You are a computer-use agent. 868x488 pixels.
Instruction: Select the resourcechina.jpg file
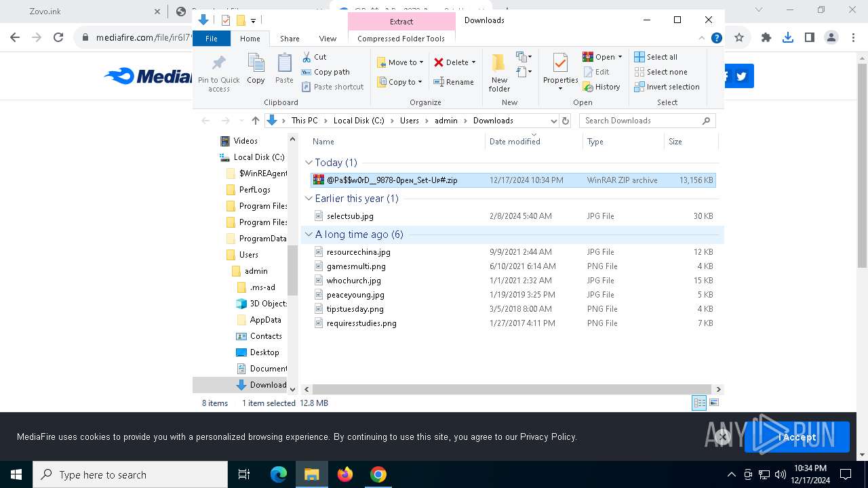[x=513, y=252]
